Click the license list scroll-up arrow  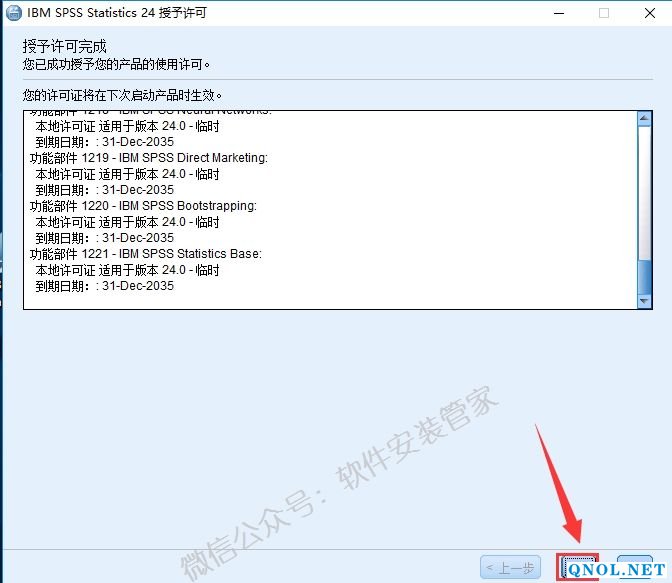(x=644, y=119)
